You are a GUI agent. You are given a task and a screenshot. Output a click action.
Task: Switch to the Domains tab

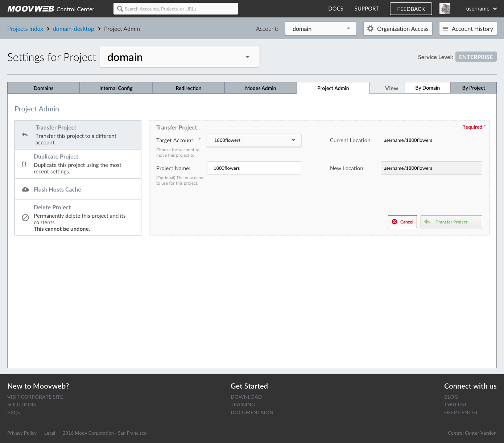[x=44, y=88]
